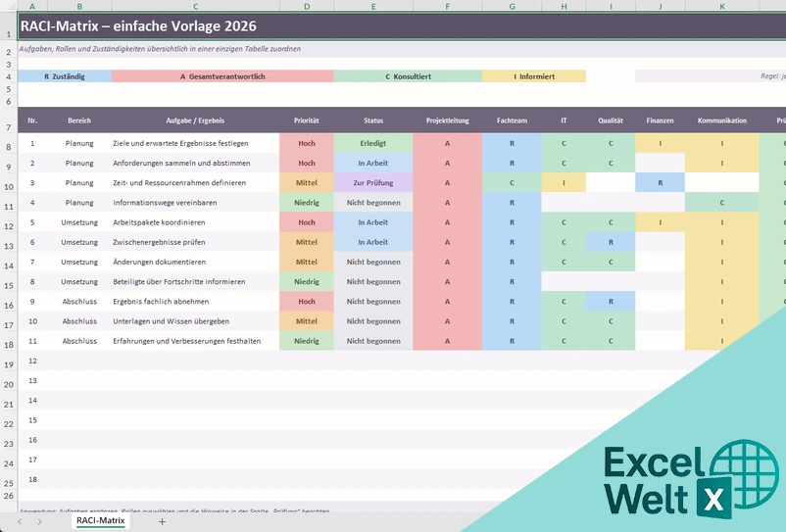This screenshot has height=532, width=786.
Task: Select the 'Qualität' table header
Action: pyautogui.click(x=611, y=121)
